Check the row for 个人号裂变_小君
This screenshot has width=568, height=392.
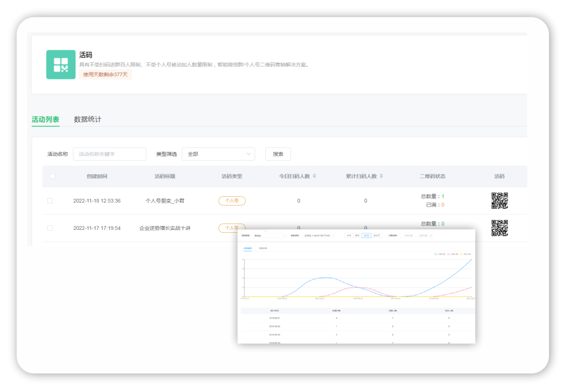[x=50, y=201]
